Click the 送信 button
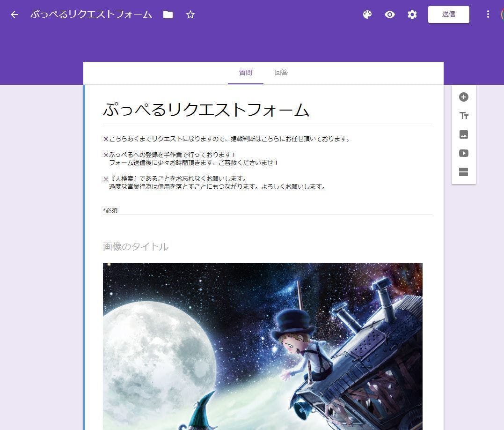The height and width of the screenshot is (430, 504). coord(448,15)
